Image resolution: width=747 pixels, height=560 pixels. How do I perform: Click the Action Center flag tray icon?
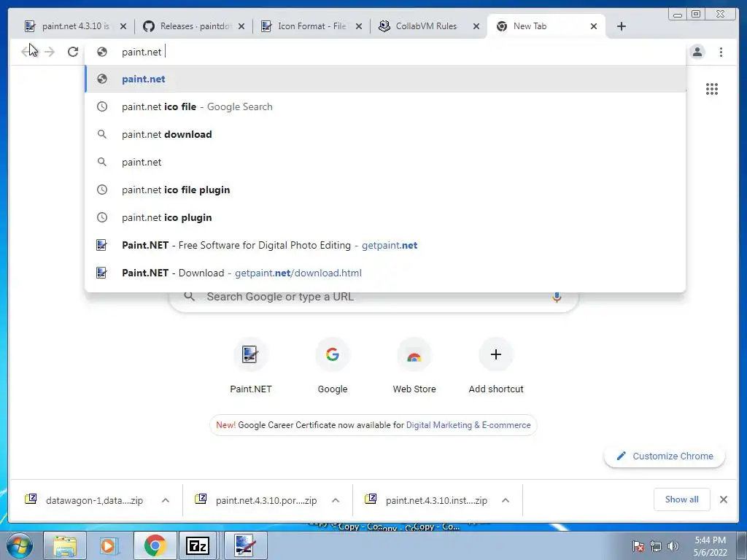click(638, 546)
